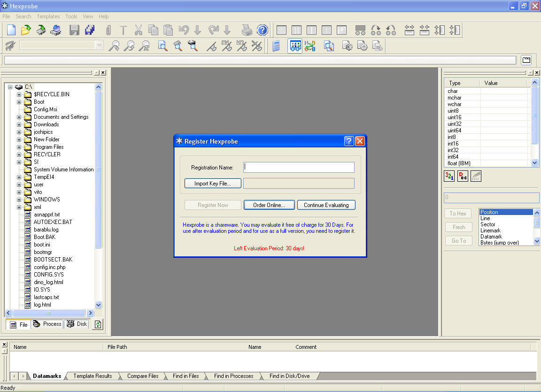Click the Open file folder icon
This screenshot has height=392, width=541.
(x=26, y=30)
